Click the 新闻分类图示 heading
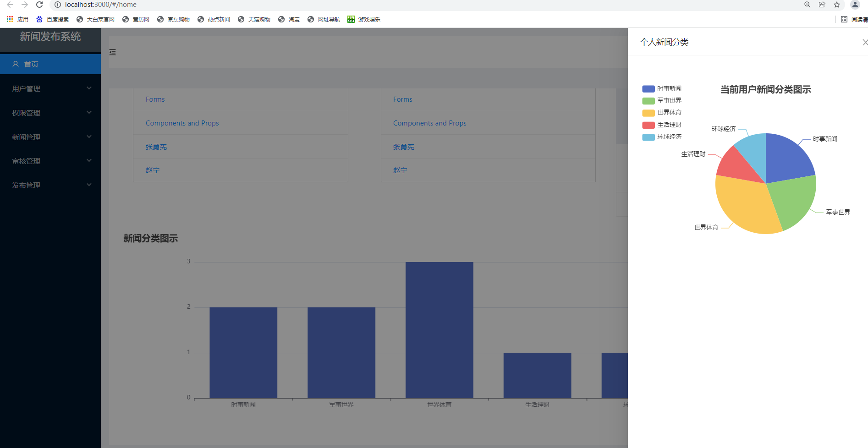 pyautogui.click(x=151, y=239)
